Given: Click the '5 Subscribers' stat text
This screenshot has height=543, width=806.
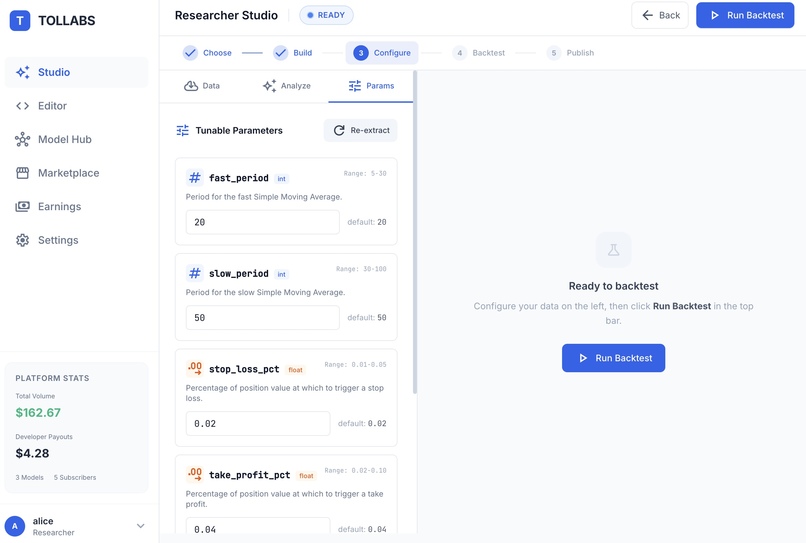Looking at the screenshot, I should pos(75,477).
